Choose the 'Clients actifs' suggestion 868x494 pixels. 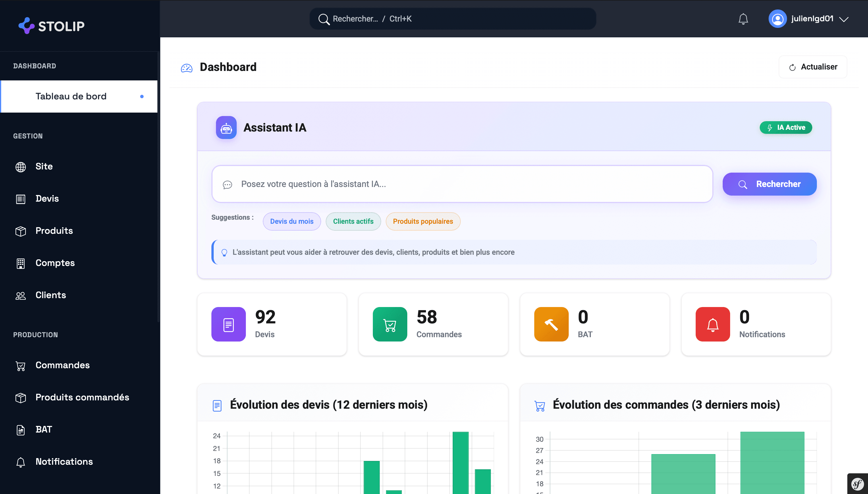[353, 221]
